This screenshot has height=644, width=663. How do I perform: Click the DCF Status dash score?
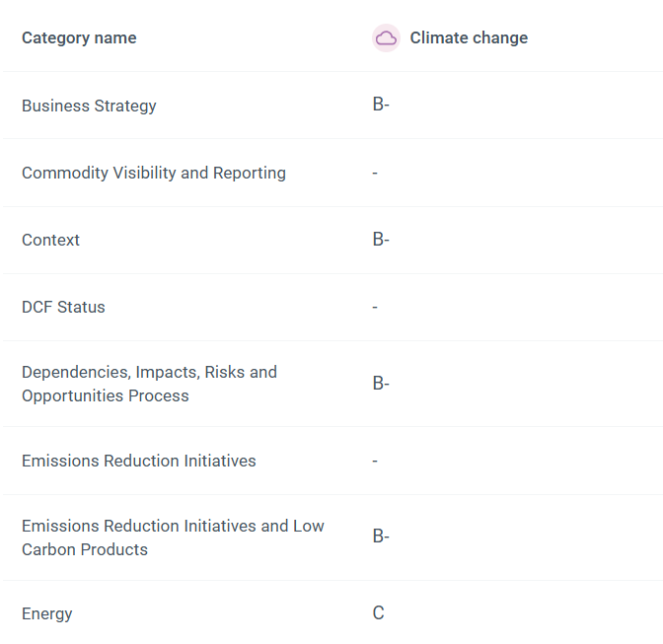tap(375, 307)
